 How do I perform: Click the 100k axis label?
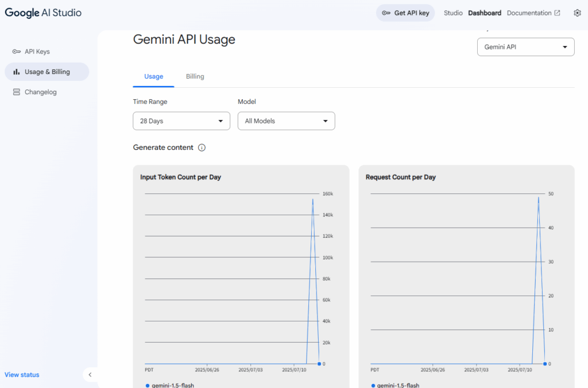[328, 258]
